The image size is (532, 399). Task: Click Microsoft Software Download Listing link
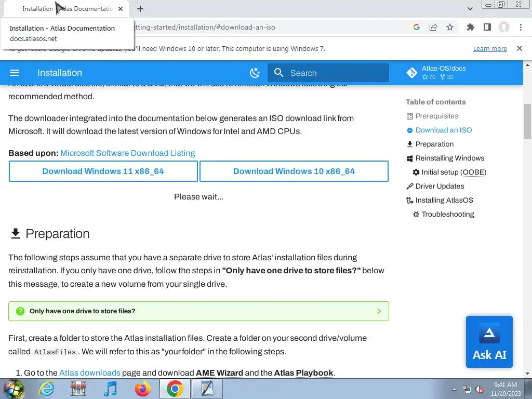(x=128, y=153)
